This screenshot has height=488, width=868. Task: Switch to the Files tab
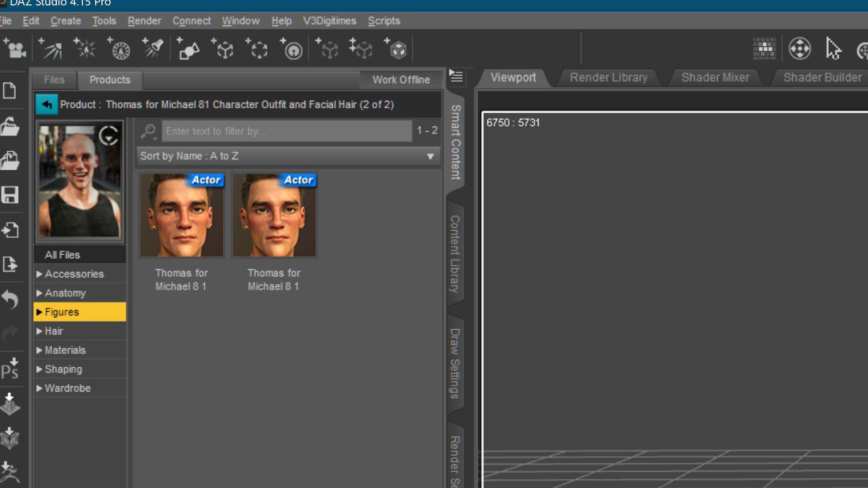[54, 80]
